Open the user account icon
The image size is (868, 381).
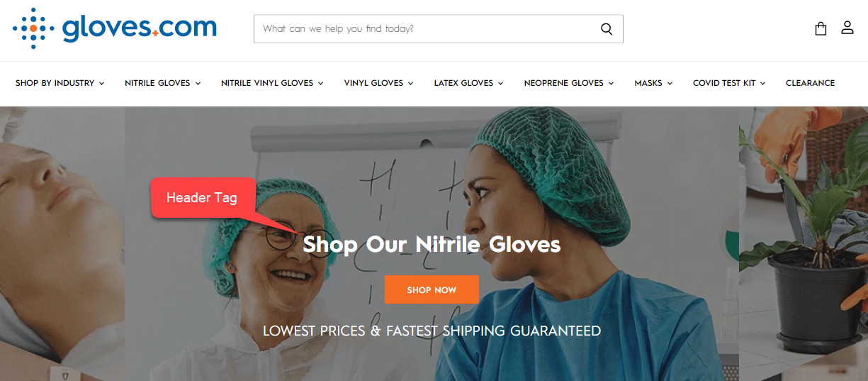(x=847, y=28)
